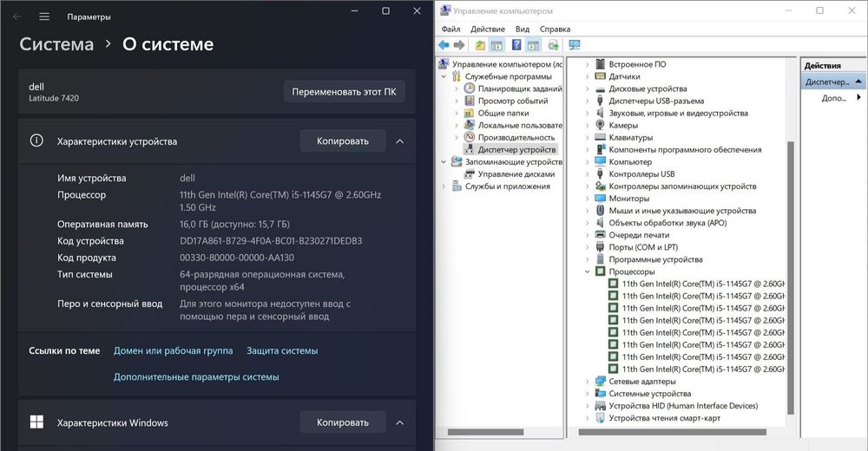Copy Windows specifications with Копировать

[343, 422]
